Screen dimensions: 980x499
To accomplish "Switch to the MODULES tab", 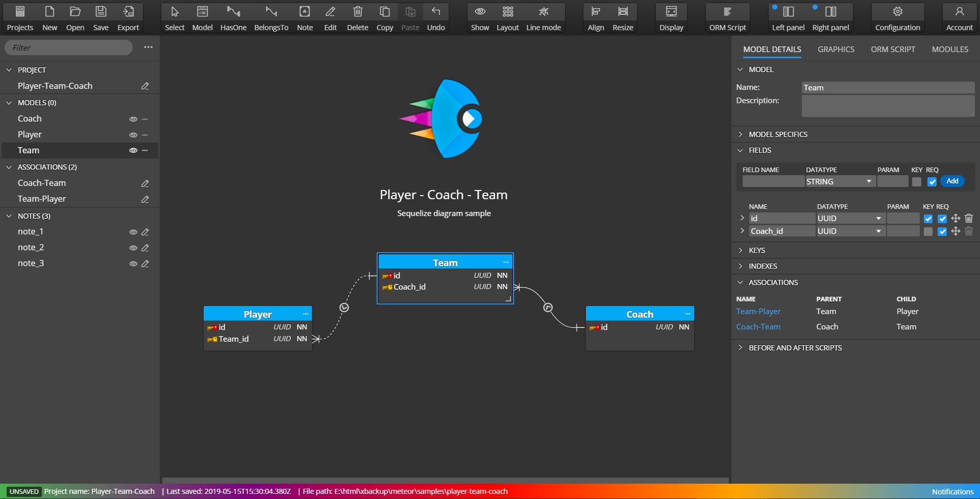I will tap(949, 50).
